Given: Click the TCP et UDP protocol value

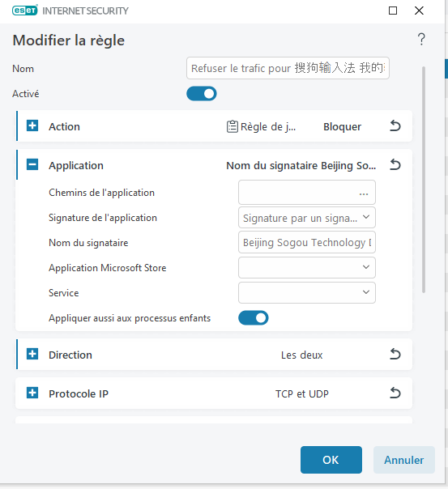Looking at the screenshot, I should 301,393.
